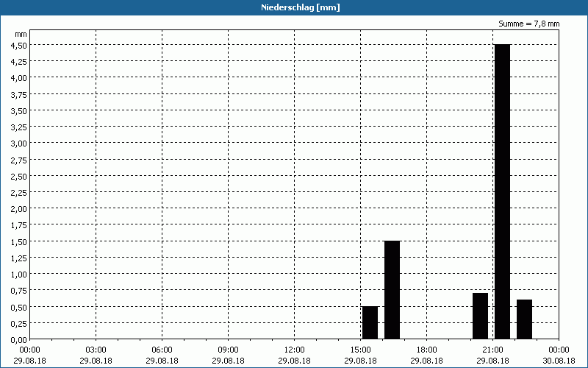Click the 18:00 time axis label
The width and height of the screenshot is (588, 368).
pos(427,350)
